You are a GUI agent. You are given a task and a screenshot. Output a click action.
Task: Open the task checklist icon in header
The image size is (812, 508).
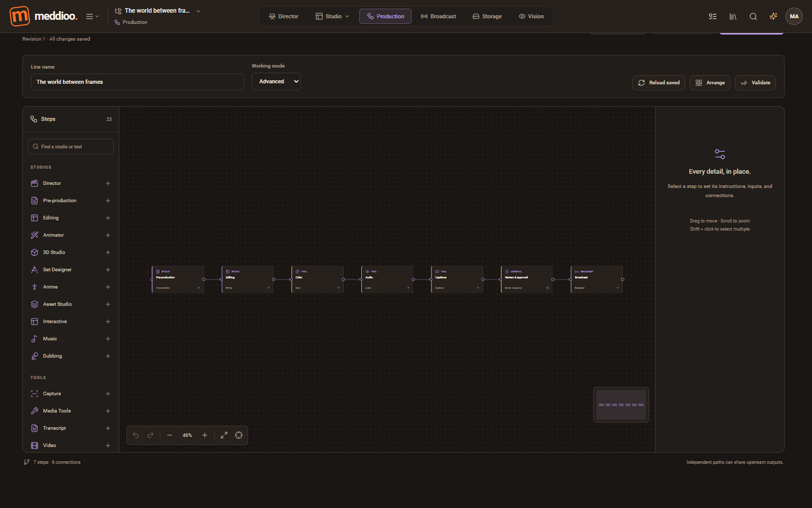pyautogui.click(x=713, y=16)
